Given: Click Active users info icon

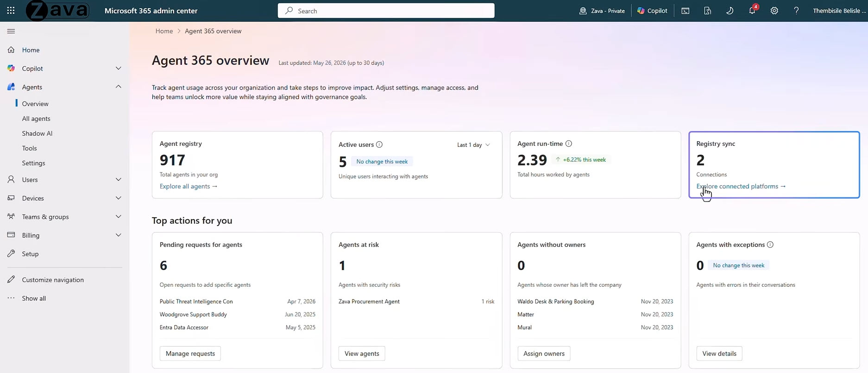Looking at the screenshot, I should (379, 145).
